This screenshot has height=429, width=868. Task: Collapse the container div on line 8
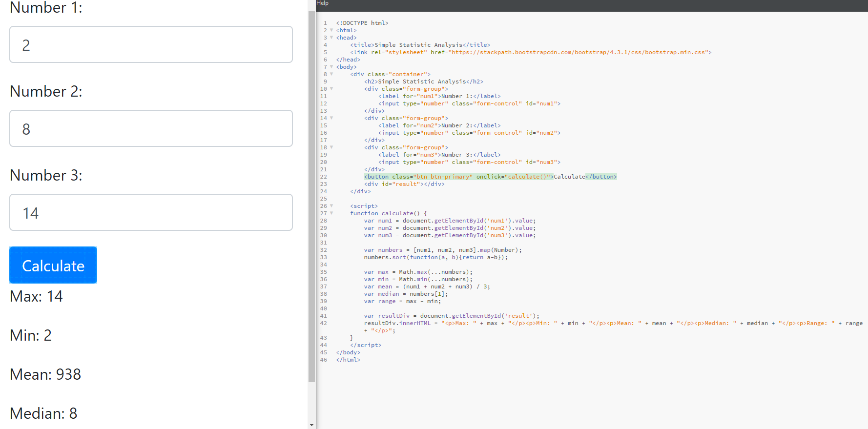(x=331, y=74)
